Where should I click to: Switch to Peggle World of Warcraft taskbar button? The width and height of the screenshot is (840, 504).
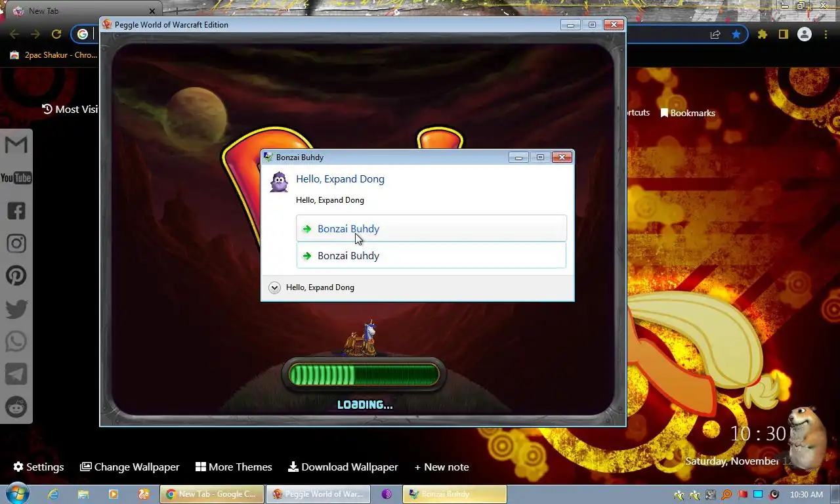[318, 494]
